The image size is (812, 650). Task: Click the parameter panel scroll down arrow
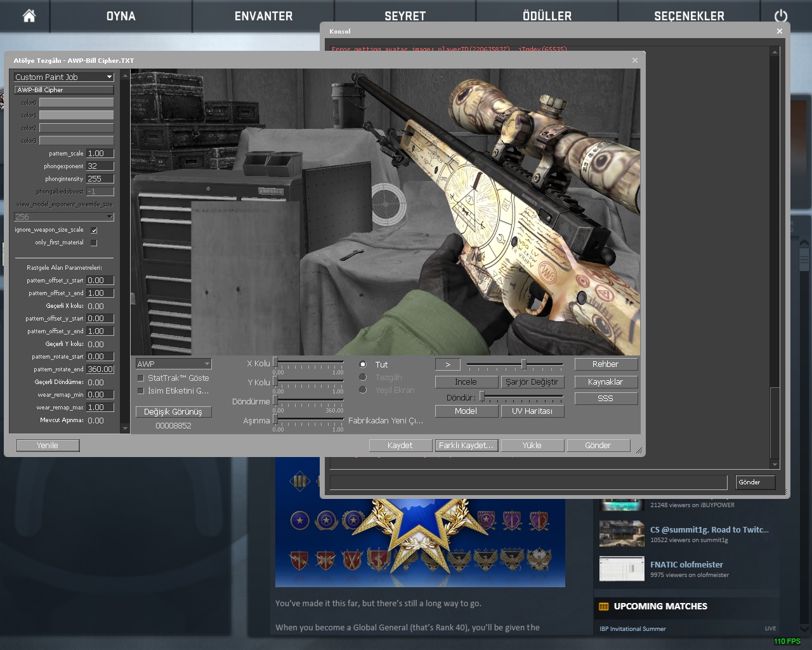click(x=125, y=429)
